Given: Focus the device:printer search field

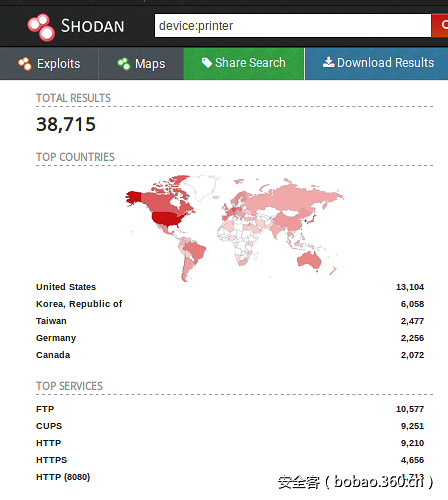Looking at the screenshot, I should 293,26.
